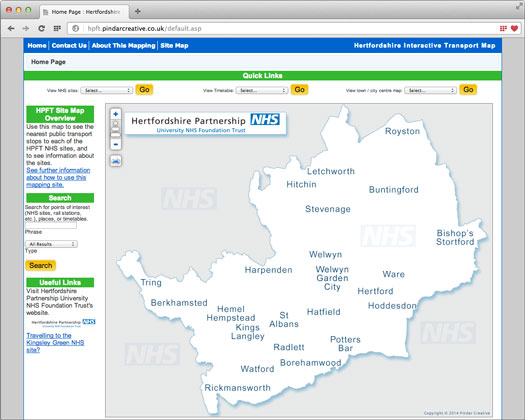Click the Quick Links green bar heading
This screenshot has height=420, width=525.
click(x=262, y=75)
